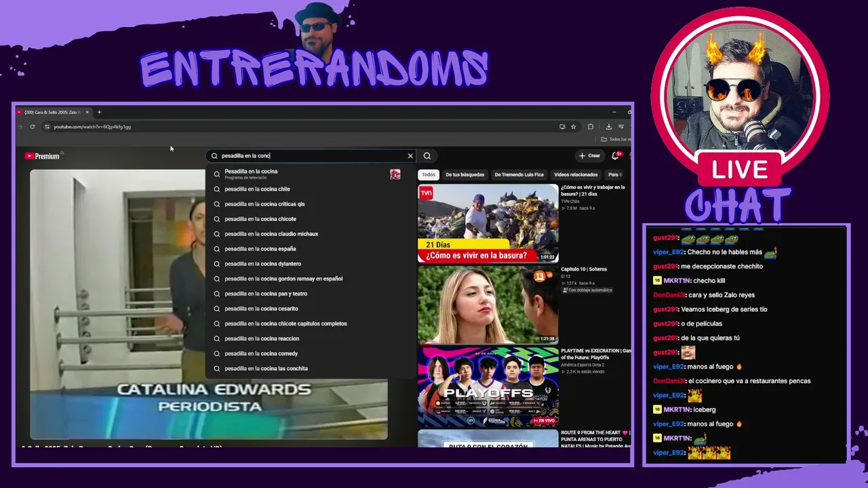
Task: Click chat message 'me decepcionaste chechito'
Action: (x=722, y=266)
